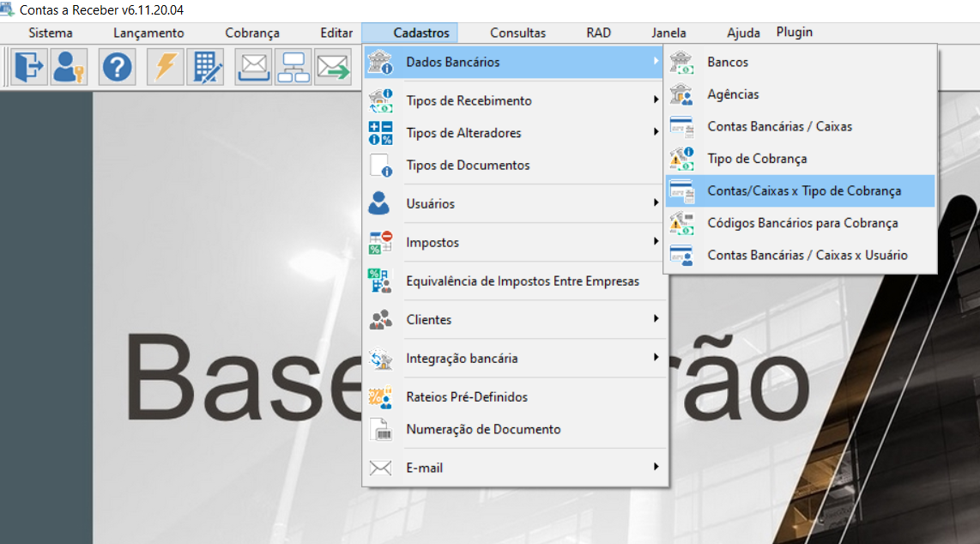Click the lightning bolt toolbar icon
The image size is (980, 544).
[x=165, y=67]
